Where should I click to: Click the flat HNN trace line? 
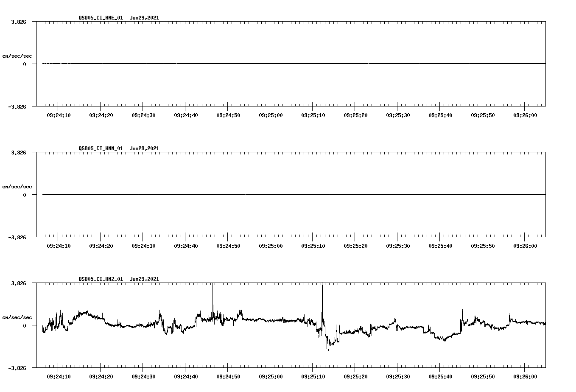click(x=294, y=194)
